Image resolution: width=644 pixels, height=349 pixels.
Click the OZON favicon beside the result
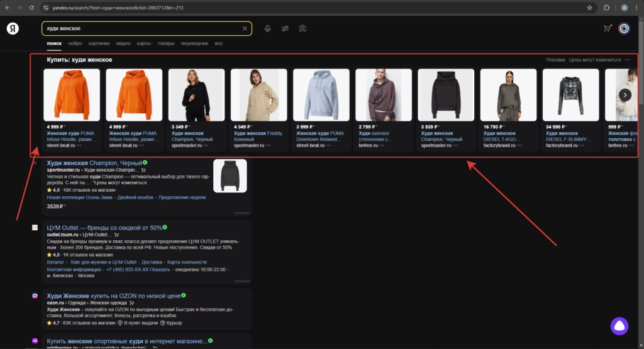(35, 296)
